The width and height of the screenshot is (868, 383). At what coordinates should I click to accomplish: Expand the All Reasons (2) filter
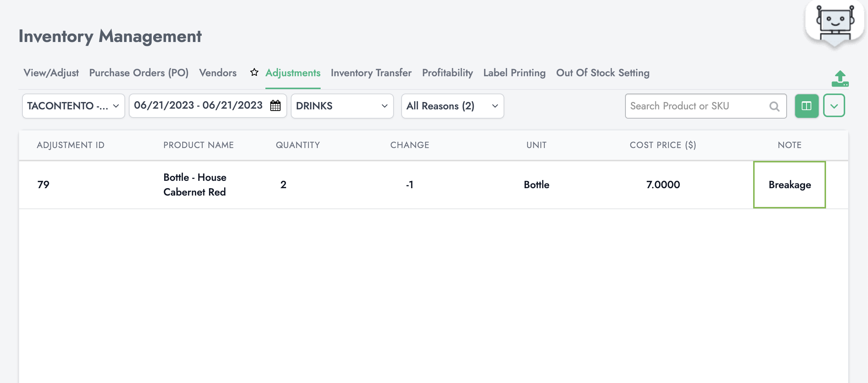click(x=452, y=106)
